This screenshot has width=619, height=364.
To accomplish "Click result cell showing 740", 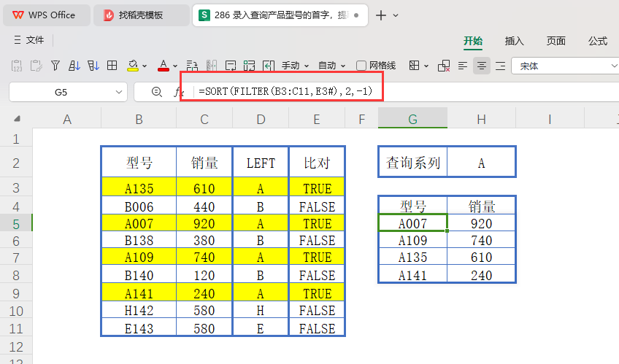I will coord(481,240).
